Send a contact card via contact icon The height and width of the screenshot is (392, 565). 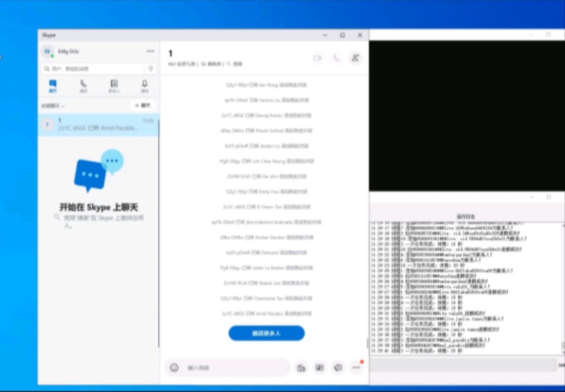(x=319, y=368)
